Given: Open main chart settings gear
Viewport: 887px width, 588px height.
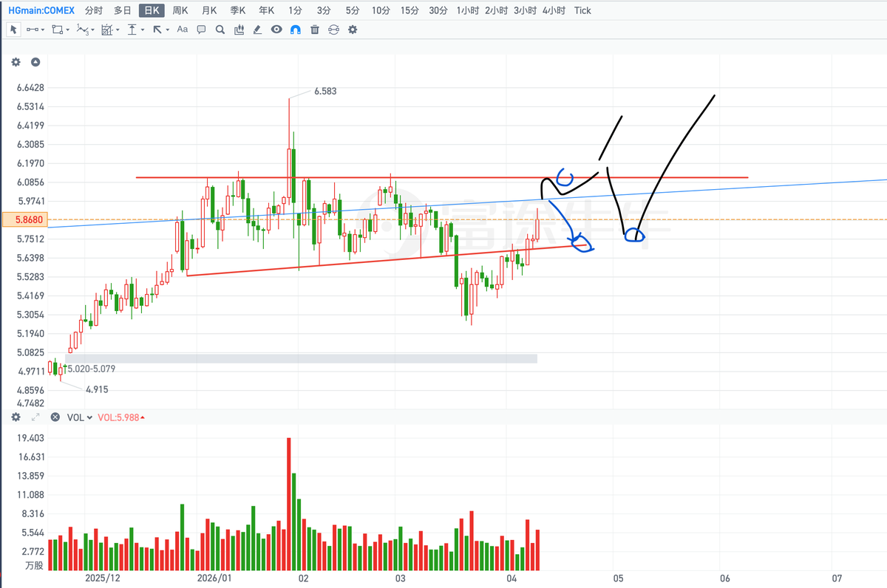Looking at the screenshot, I should pos(16,63).
